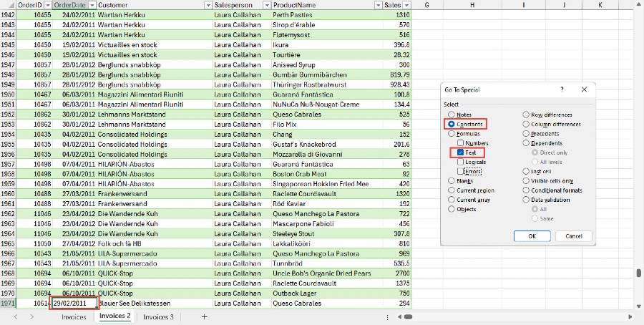Click the previous sheet navigation arrow
Image resolution: width=644 pixels, height=325 pixels.
click(14, 316)
